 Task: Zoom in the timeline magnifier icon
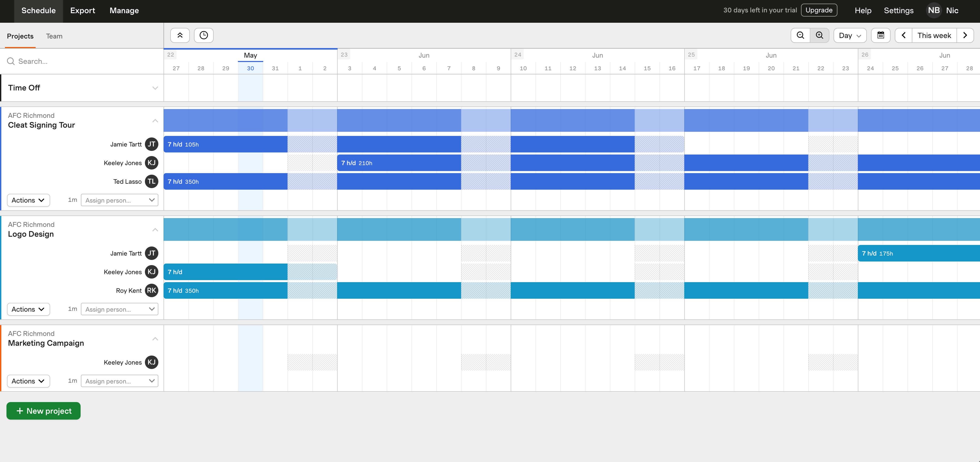(x=819, y=35)
